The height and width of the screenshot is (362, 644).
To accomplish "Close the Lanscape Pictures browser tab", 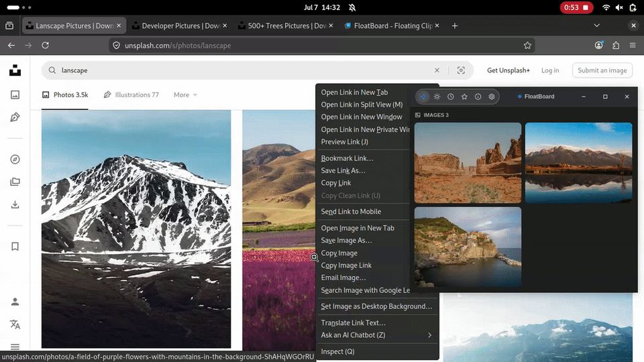I will [119, 25].
